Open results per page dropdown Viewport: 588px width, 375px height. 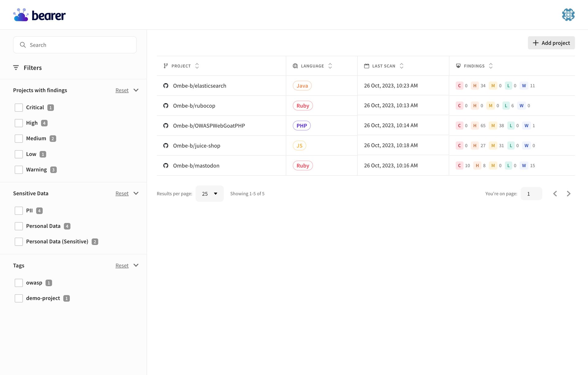click(209, 194)
